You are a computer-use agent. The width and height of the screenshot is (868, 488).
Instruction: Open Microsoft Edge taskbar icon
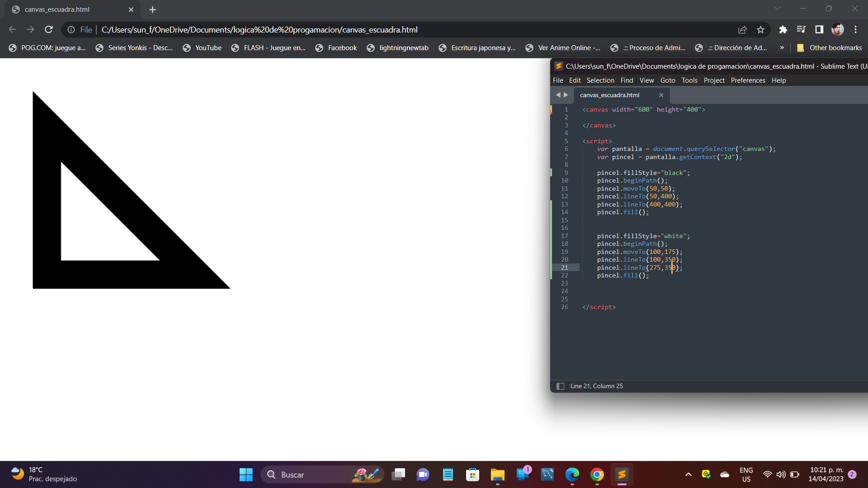[572, 474]
